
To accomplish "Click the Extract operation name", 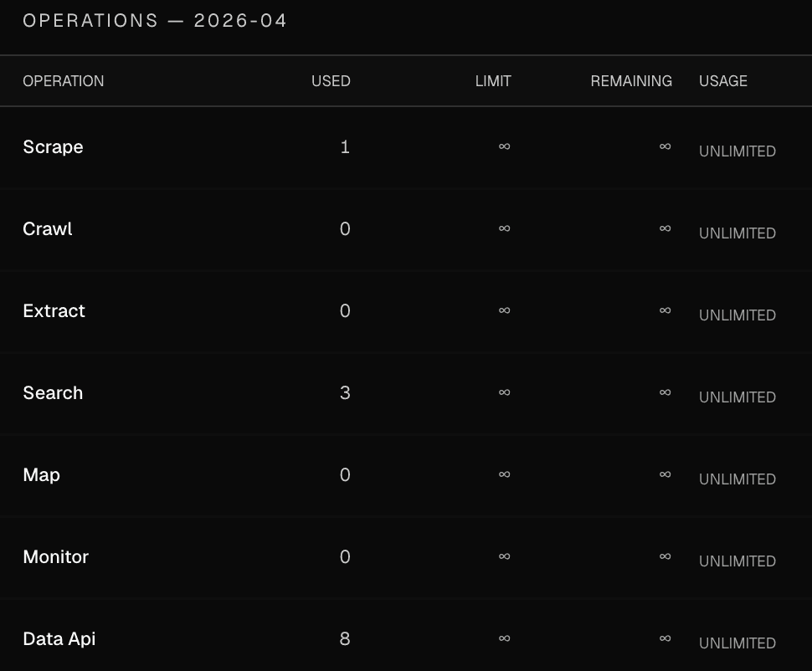I will (x=54, y=310).
